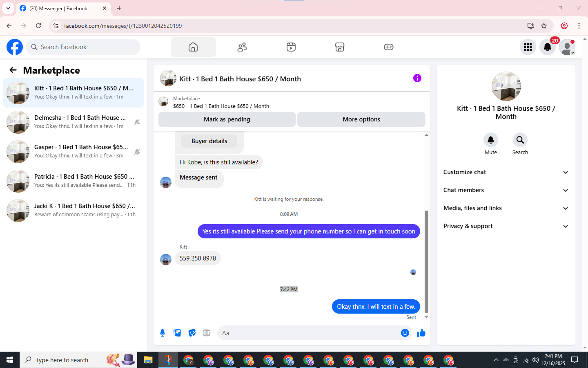The width and height of the screenshot is (588, 368).
Task: Expand Privacy & support section
Action: click(x=506, y=226)
